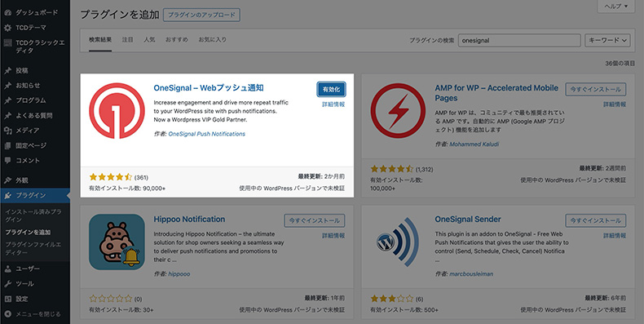Click the TCDクラシックエディタ icon

tap(7, 42)
